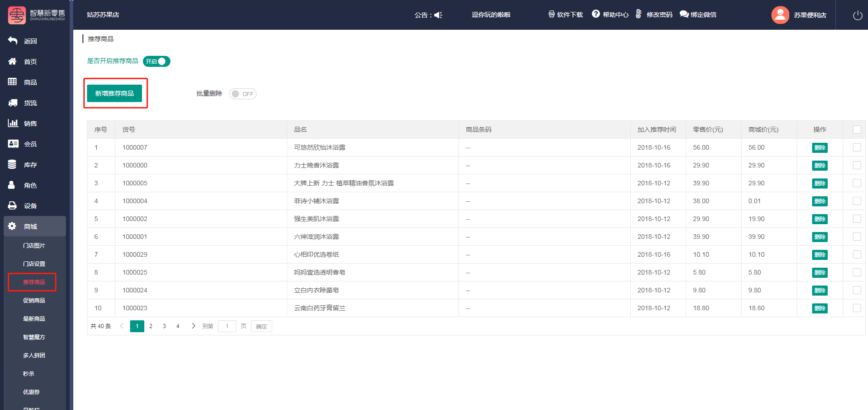
Task: Click the 姑苏苏果店 store name
Action: (x=103, y=15)
